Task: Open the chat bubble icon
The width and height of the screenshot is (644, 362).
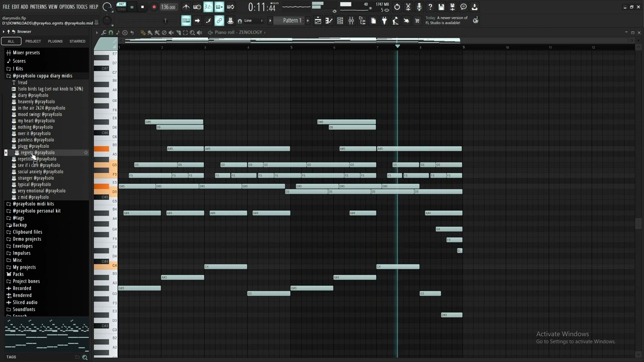Action: tap(463, 7)
